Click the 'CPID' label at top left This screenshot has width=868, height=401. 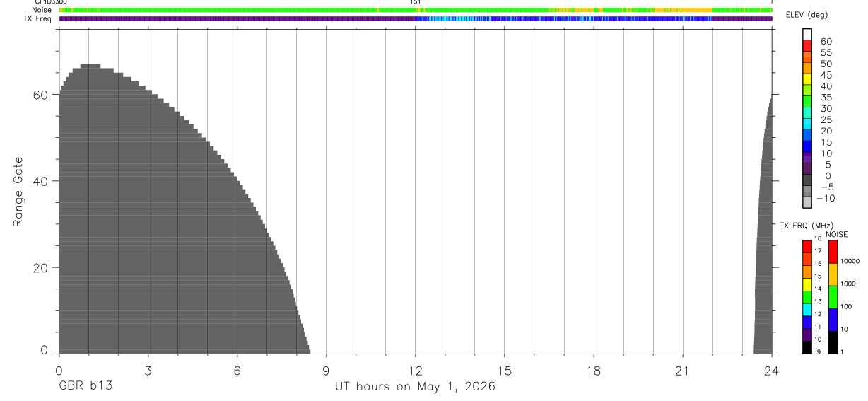tap(42, 2)
